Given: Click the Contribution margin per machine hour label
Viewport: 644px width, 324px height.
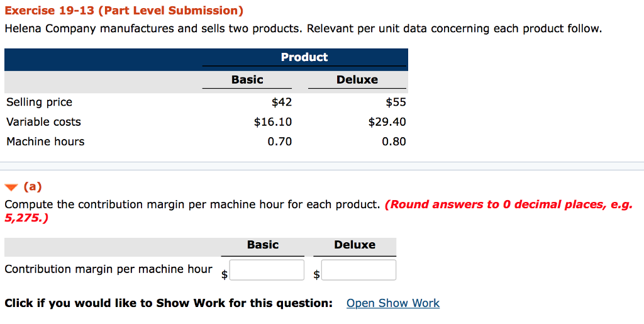Looking at the screenshot, I should click(108, 269).
